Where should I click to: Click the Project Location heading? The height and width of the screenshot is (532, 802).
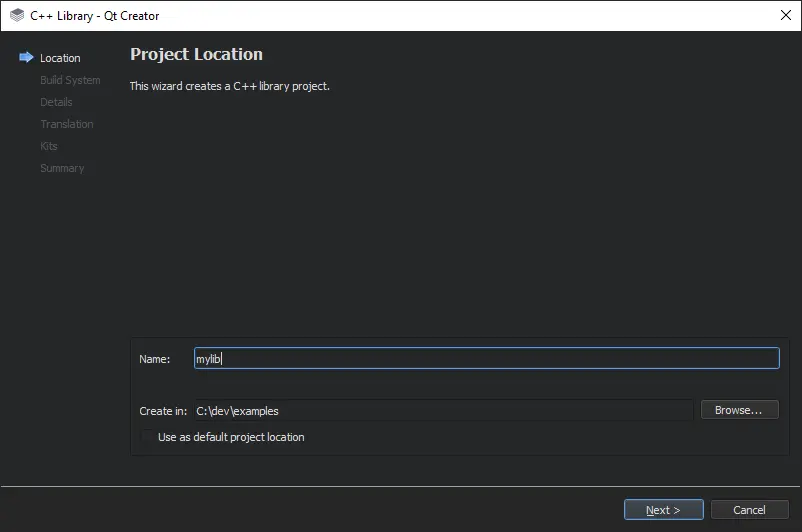coord(196,55)
